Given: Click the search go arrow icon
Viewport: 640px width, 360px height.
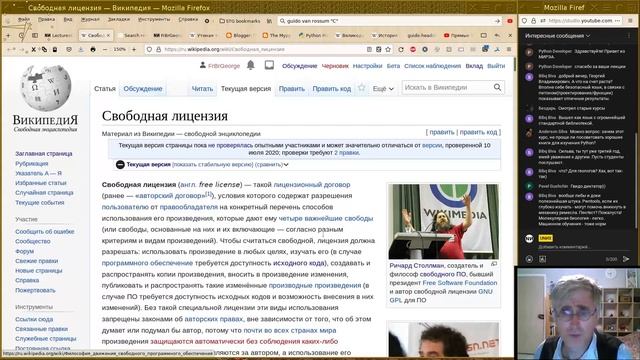Looking at the screenshot, I should (x=497, y=21).
